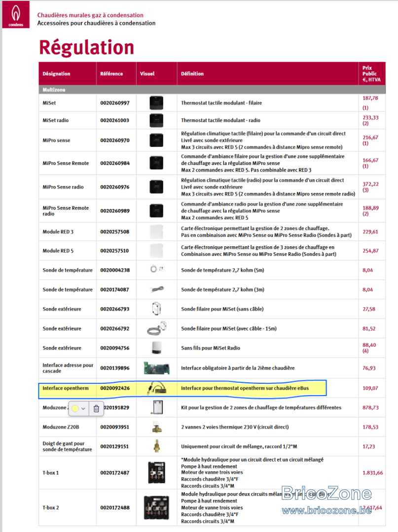
Task: Open the www.bricozone.be watermark link
Action: tap(326, 510)
